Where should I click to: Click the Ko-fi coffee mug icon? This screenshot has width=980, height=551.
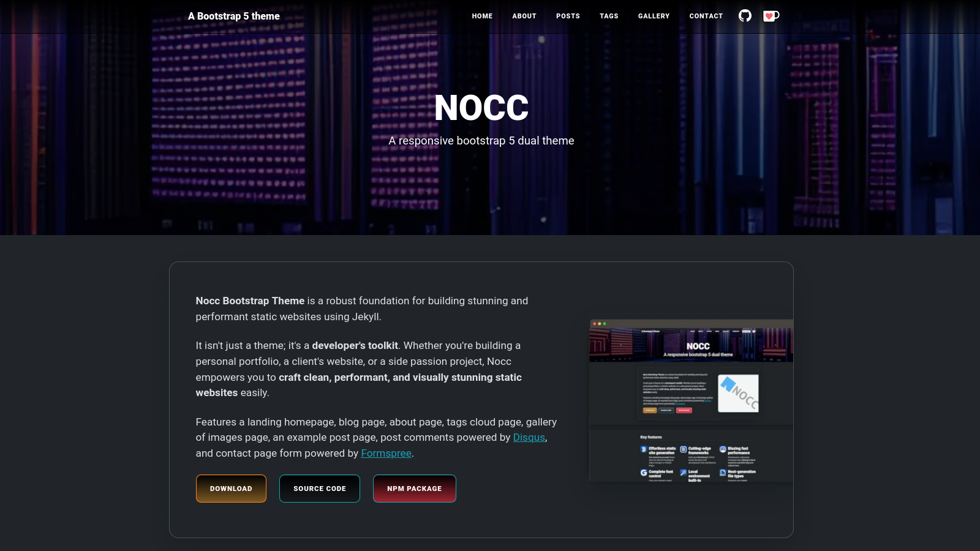pos(770,15)
